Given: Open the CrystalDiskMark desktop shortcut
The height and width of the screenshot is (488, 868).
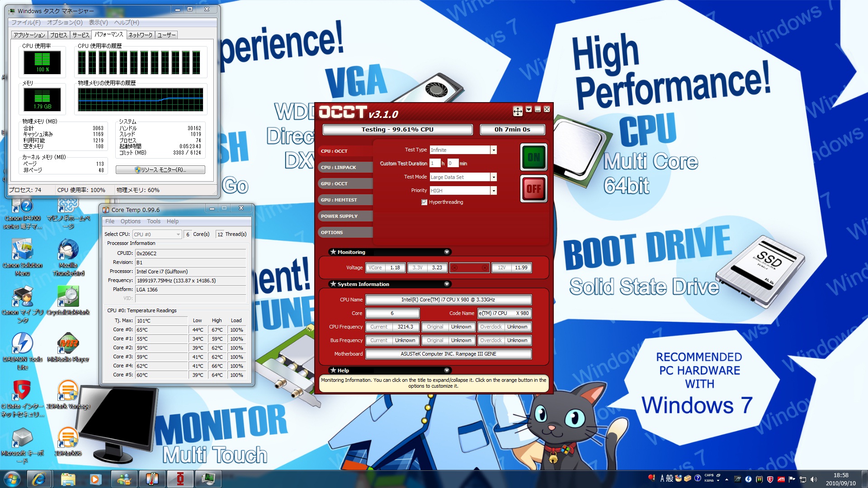Looking at the screenshot, I should (x=68, y=297).
